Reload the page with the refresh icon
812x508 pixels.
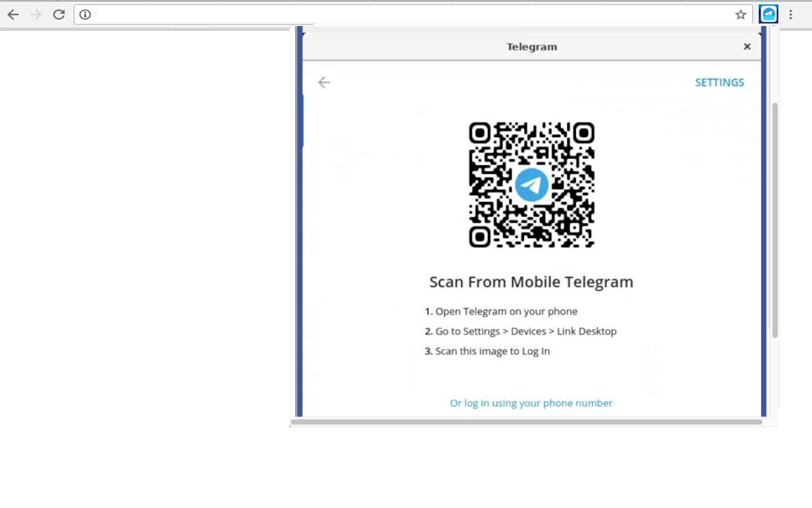pyautogui.click(x=59, y=15)
